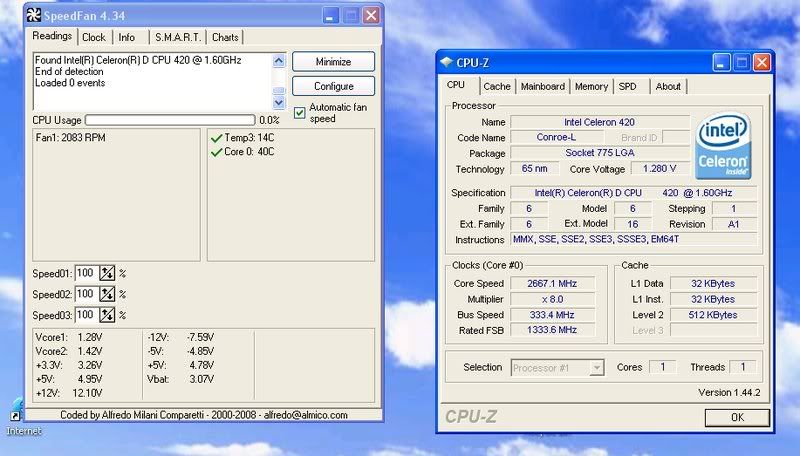Click the Package value Socket 775 LGA

[600, 153]
